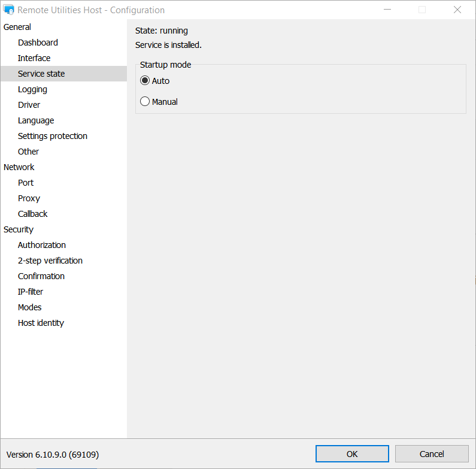Open the Logging section
Screen dimensions: 476x469
coord(32,89)
